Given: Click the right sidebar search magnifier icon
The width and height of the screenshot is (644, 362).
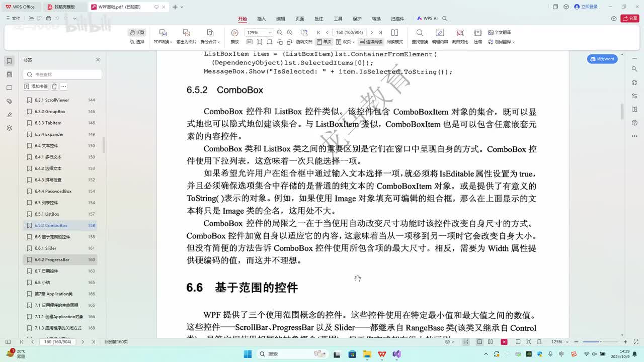Looking at the screenshot, I should tap(634, 69).
